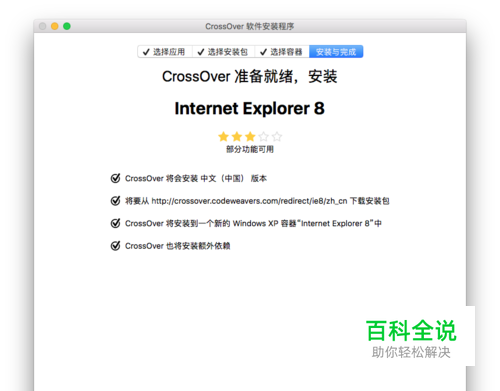Click the CrossOver 软件安装程序 window title
The width and height of the screenshot is (500, 391).
point(250,26)
